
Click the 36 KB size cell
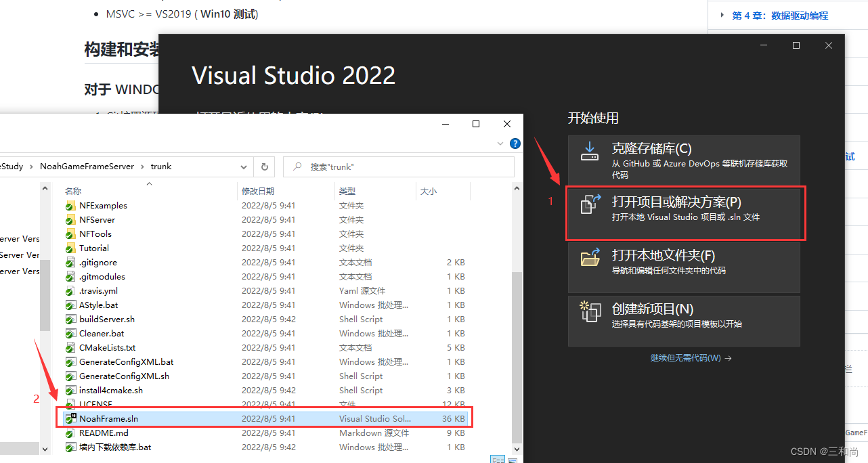(x=453, y=419)
